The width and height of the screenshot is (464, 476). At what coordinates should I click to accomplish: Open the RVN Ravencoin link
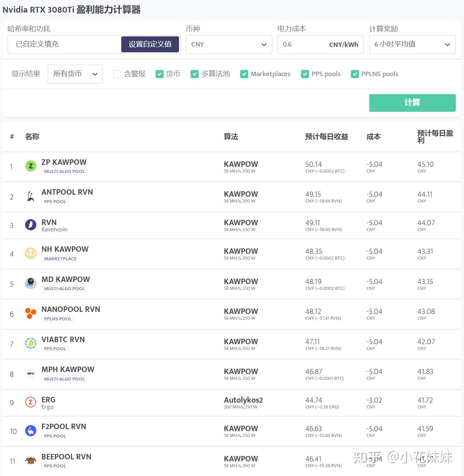(49, 222)
